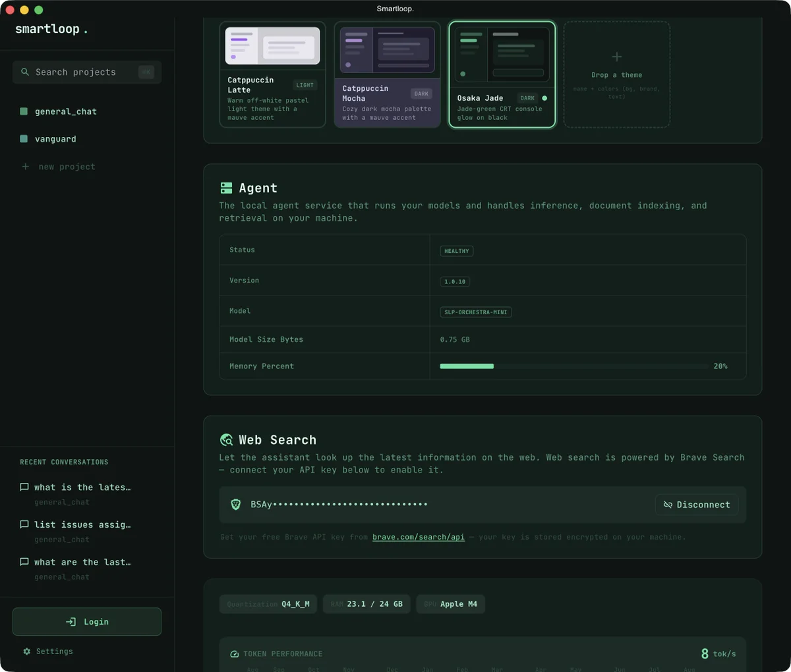Click the Settings gear icon
This screenshot has height=672, width=791.
tap(27, 652)
